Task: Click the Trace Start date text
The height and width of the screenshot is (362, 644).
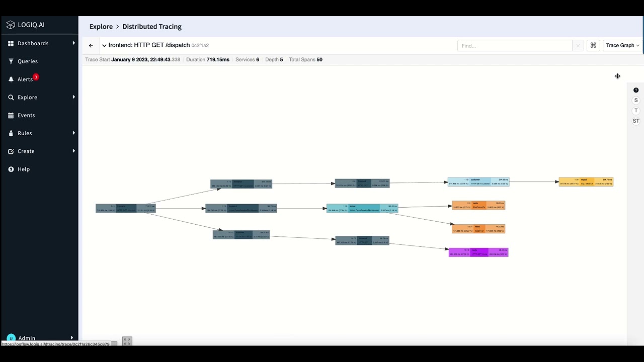Action: click(x=145, y=59)
